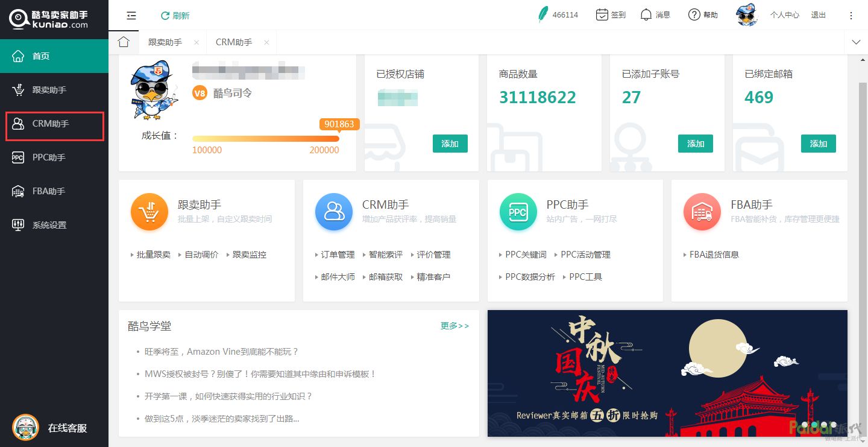The image size is (868, 447).
Task: Open 跟卖助手 in the sidebar
Action: [x=54, y=90]
